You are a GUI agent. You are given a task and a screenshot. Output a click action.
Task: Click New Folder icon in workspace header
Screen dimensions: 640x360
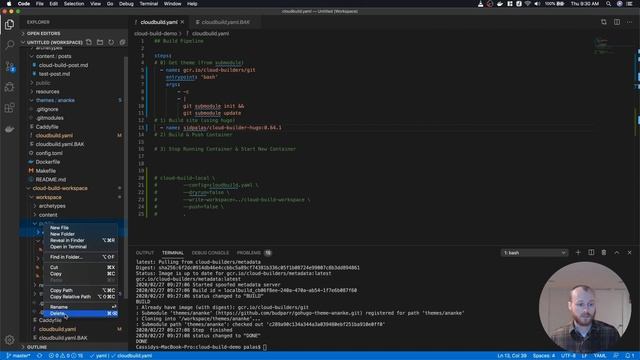(x=100, y=42)
